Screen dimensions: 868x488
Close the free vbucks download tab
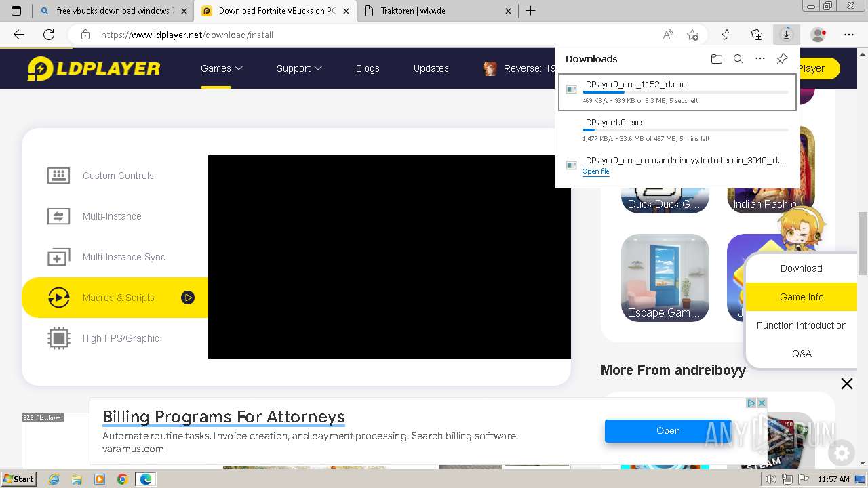tap(184, 11)
